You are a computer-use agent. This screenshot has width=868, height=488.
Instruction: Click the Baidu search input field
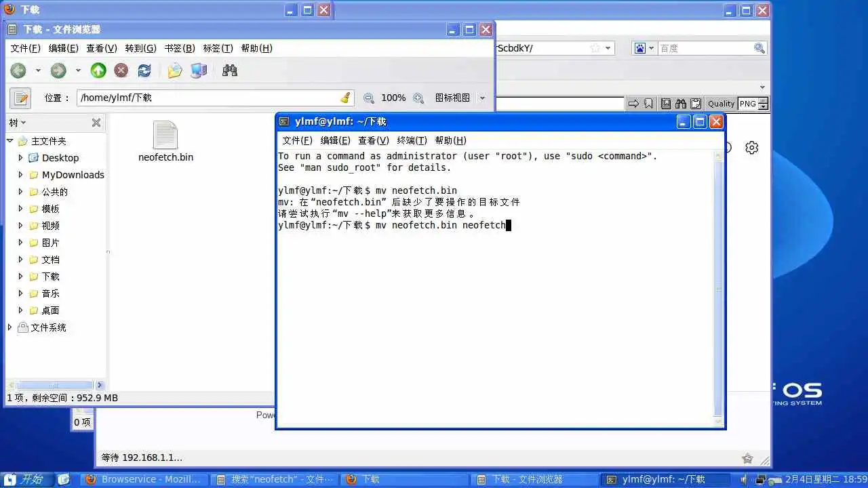click(705, 48)
